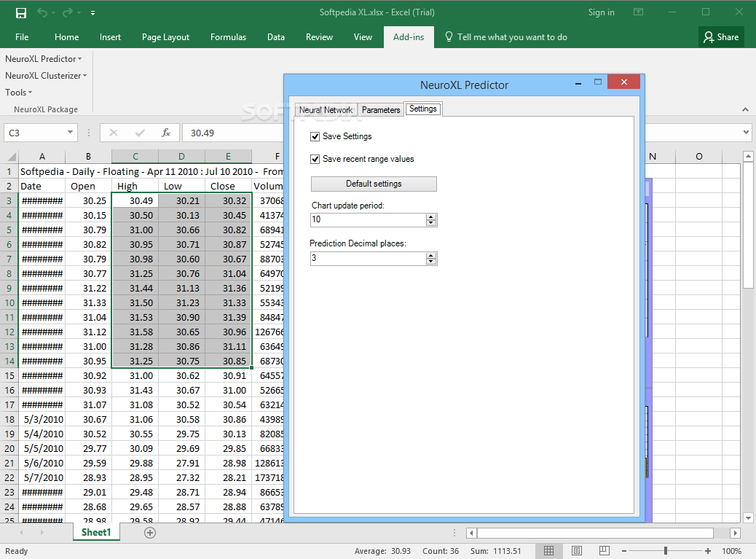756x559 pixels.
Task: Toggle the Save Settings checkbox
Action: pyautogui.click(x=315, y=136)
